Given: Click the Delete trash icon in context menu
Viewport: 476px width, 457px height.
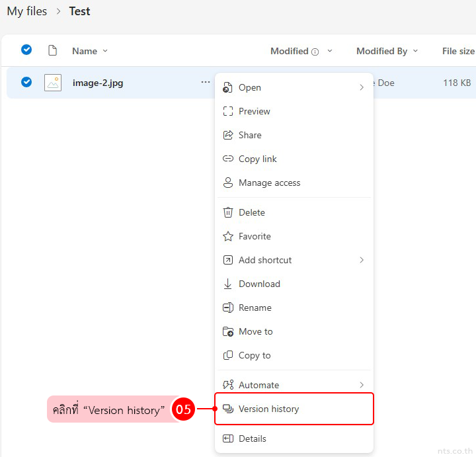Looking at the screenshot, I should coord(228,212).
